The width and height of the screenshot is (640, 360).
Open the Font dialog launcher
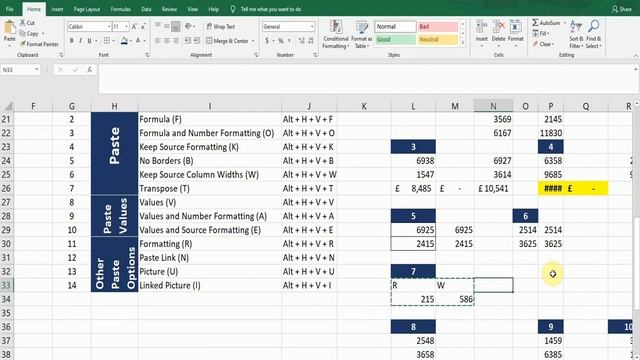coord(147,55)
